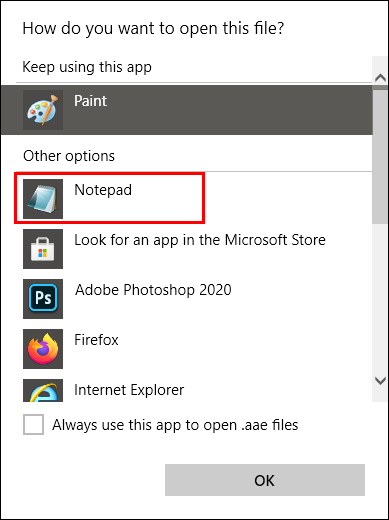Click the Firefox logo icon

43,349
